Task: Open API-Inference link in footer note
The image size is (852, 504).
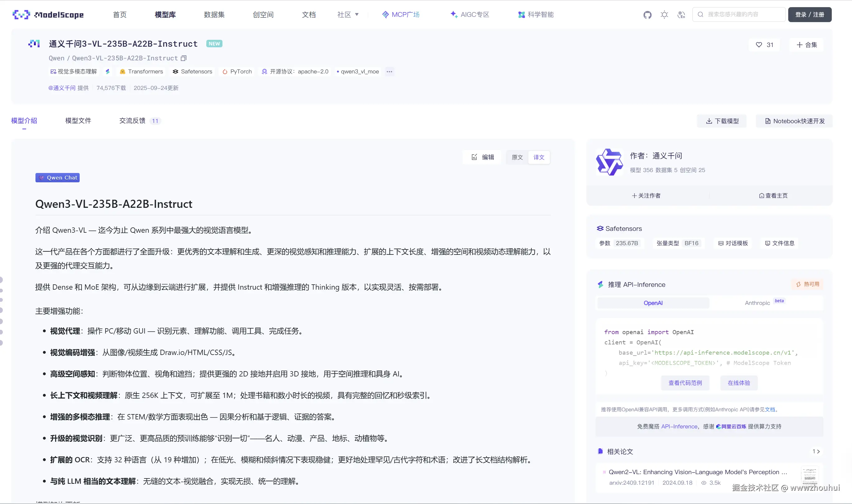Action: coord(679,427)
